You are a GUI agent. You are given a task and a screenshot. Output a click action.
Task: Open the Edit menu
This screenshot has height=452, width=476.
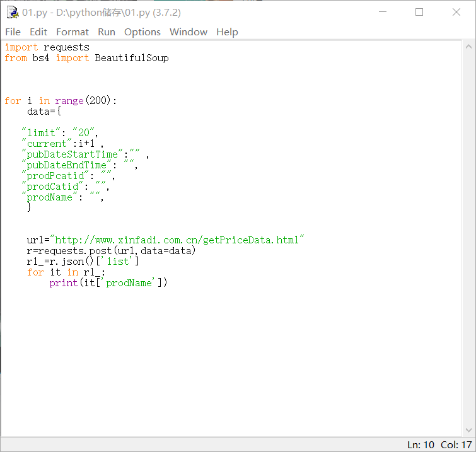tap(38, 32)
